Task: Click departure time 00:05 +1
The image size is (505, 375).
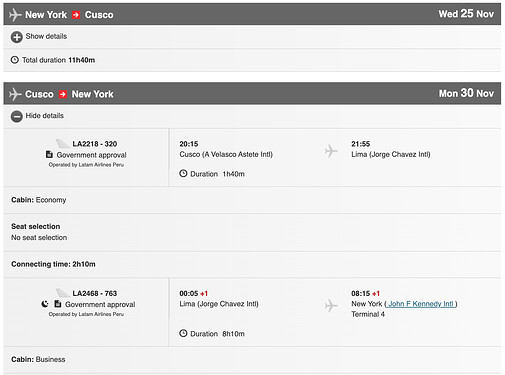Action: click(x=194, y=293)
